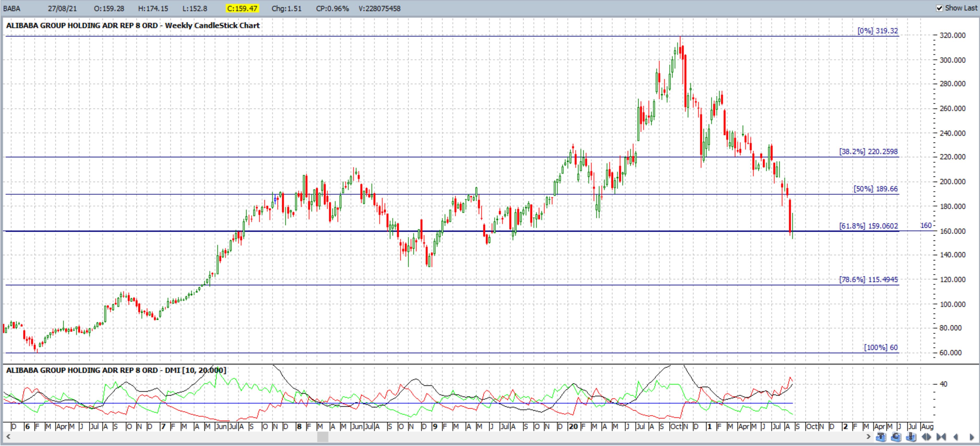Click the Oct label near year 20 peak

[676, 427]
